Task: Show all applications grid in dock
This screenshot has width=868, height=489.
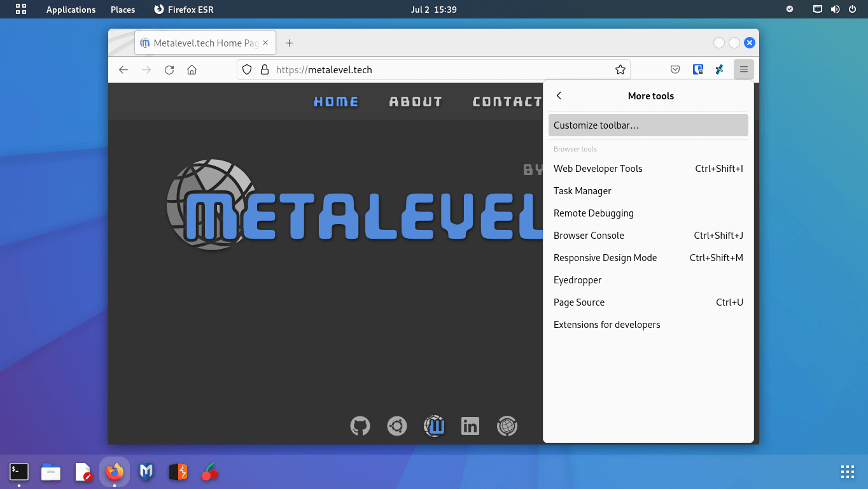Action: (x=848, y=472)
